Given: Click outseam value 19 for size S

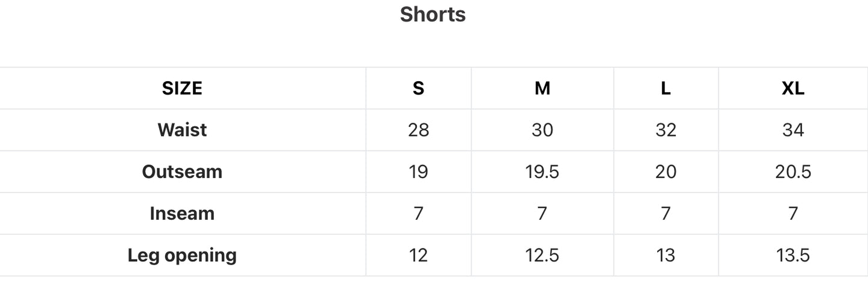Looking at the screenshot, I should pos(419,171).
